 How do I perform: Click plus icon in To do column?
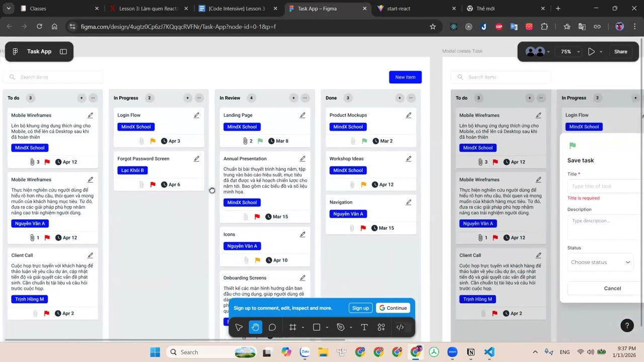82,98
